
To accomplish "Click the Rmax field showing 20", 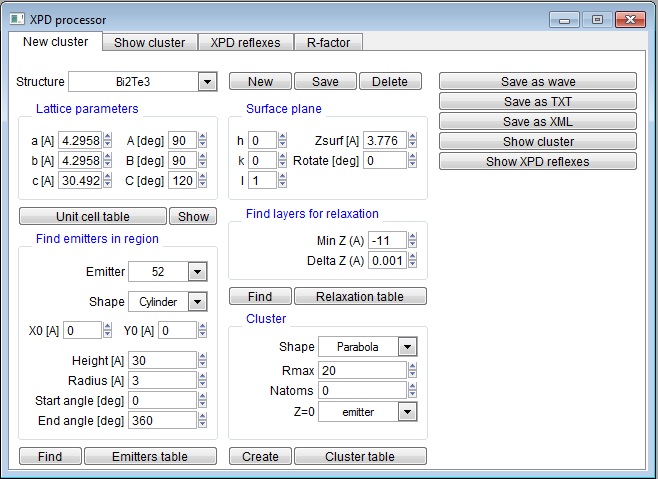I will tap(362, 370).
